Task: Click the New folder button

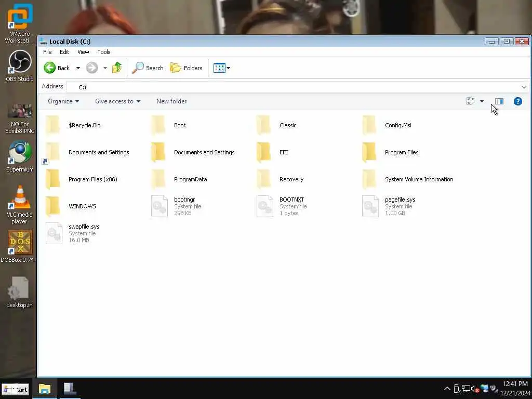Action: click(171, 101)
